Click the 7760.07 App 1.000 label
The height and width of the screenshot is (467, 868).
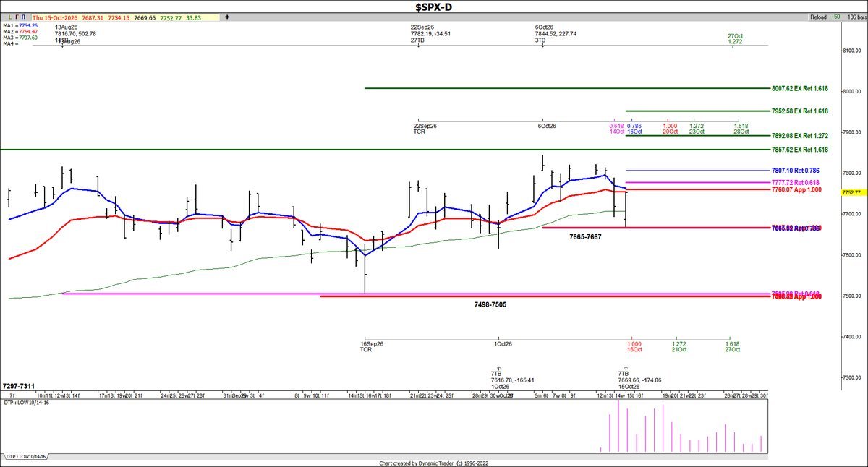point(796,189)
